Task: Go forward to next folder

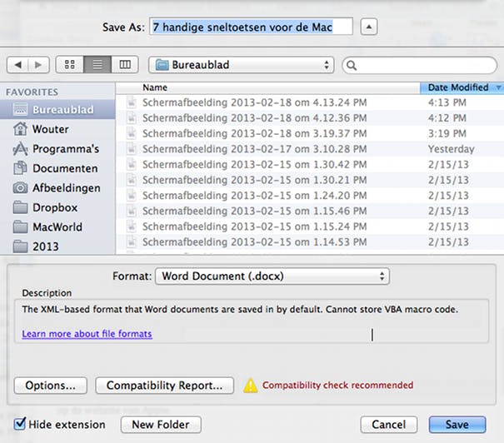Action: pos(38,64)
